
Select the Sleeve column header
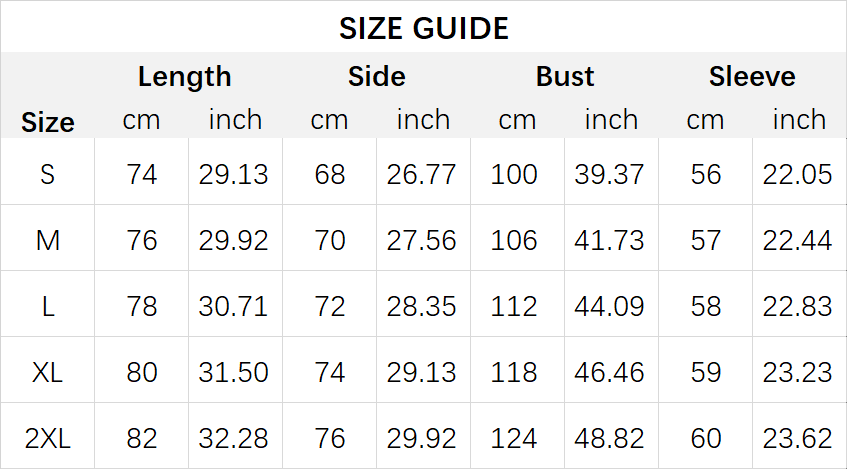pyautogui.click(x=752, y=76)
